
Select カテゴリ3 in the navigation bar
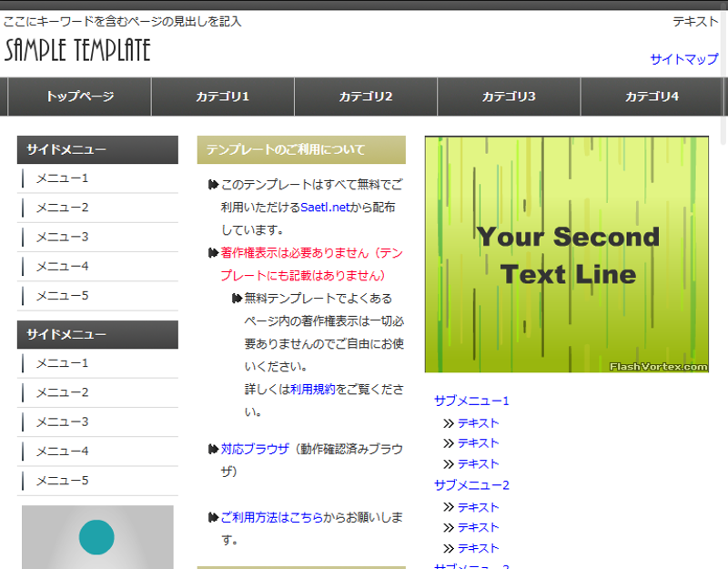(510, 96)
